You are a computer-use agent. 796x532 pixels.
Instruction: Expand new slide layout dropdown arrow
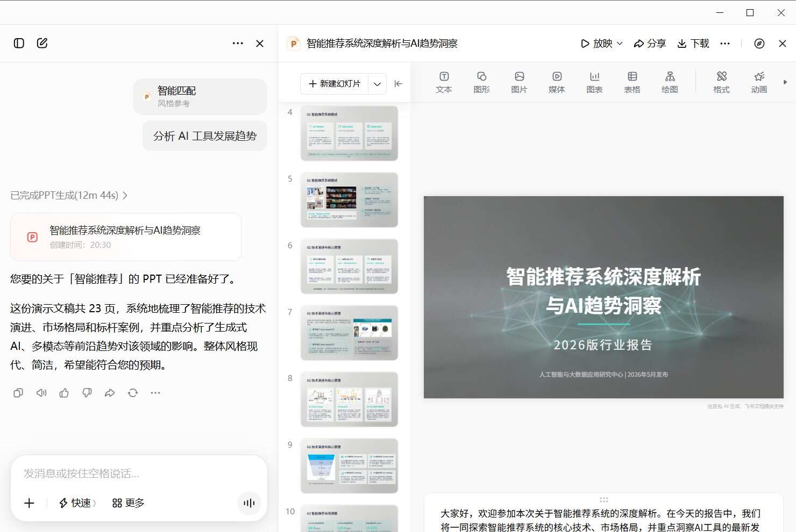pos(377,84)
